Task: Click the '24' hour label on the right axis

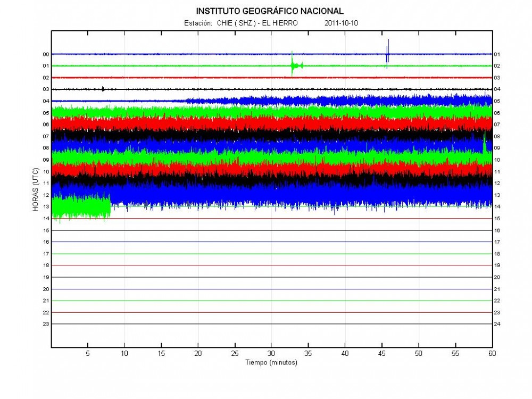Action: tap(497, 323)
